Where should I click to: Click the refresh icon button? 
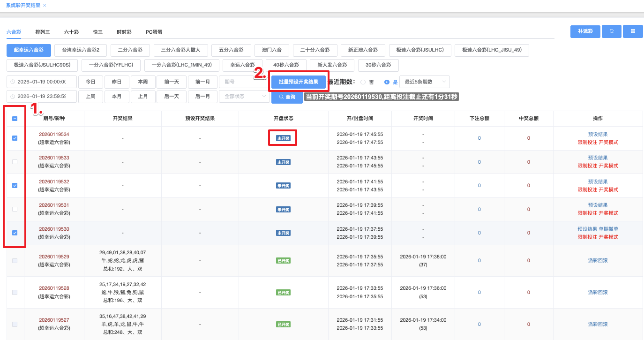pyautogui.click(x=611, y=31)
